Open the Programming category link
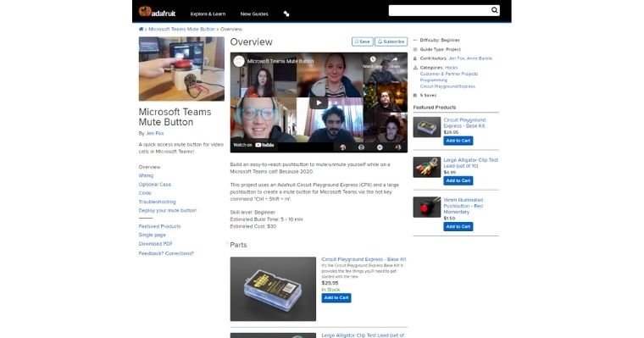This screenshot has height=338, width=644. (x=433, y=80)
